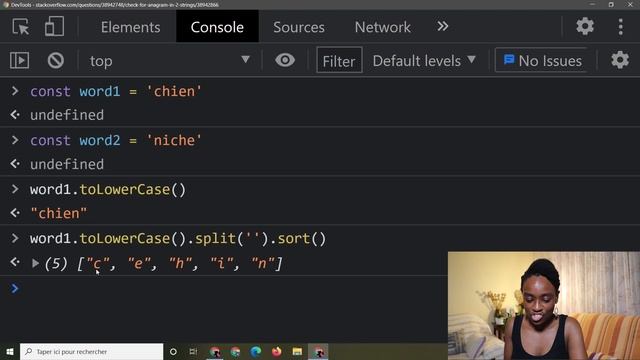Viewport: 640px width, 360px height.
Task: Create a live expression with eye icon
Action: pos(285,60)
